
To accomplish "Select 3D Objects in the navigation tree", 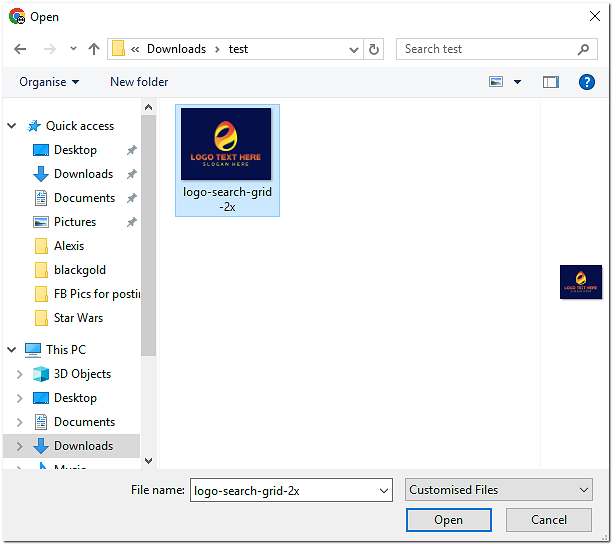I will (x=82, y=374).
